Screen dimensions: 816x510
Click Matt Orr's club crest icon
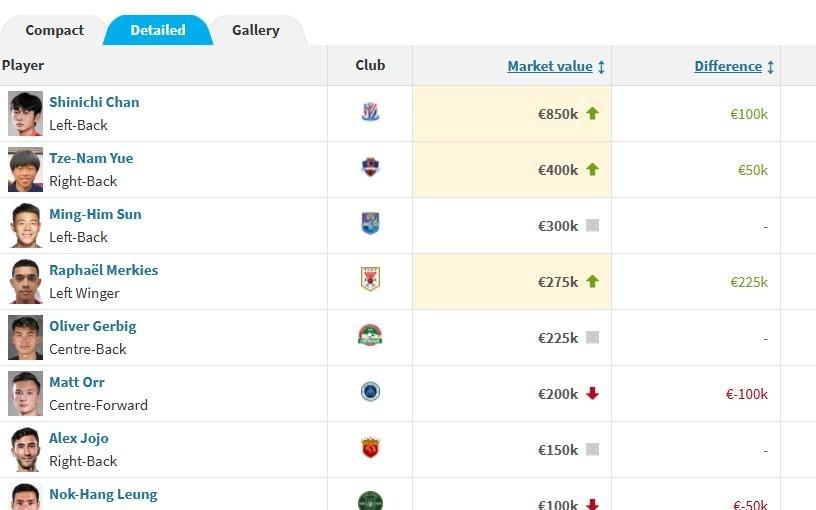[370, 391]
